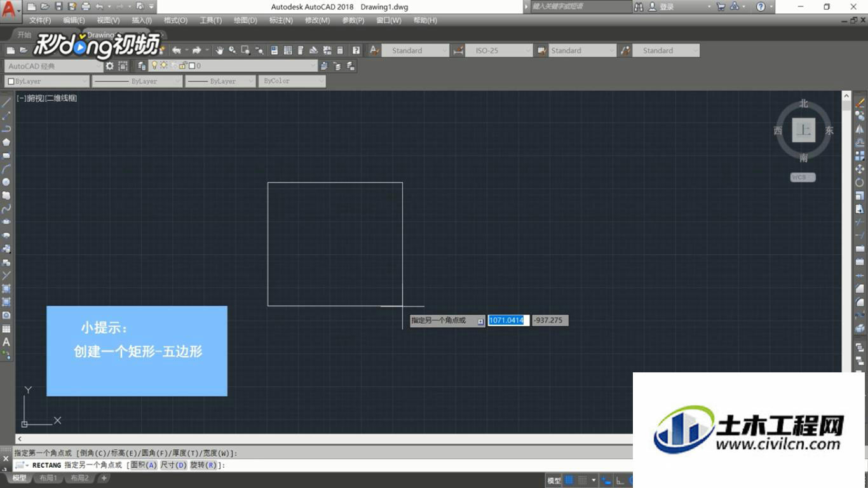The image size is (868, 488).
Task: Click the Array tool in modify toolbar
Action: [x=860, y=156]
